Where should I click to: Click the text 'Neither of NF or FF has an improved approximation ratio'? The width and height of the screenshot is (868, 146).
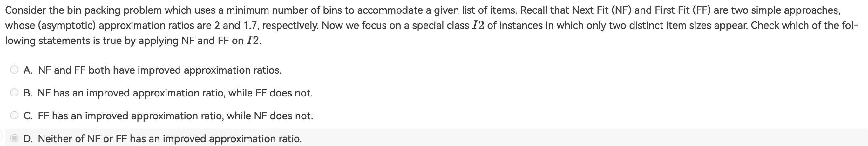pyautogui.click(x=170, y=139)
